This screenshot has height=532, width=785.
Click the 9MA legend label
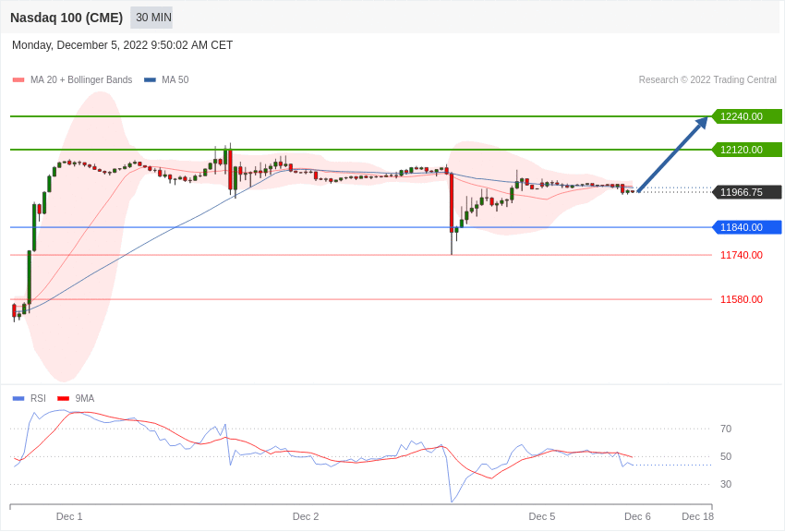[85, 398]
